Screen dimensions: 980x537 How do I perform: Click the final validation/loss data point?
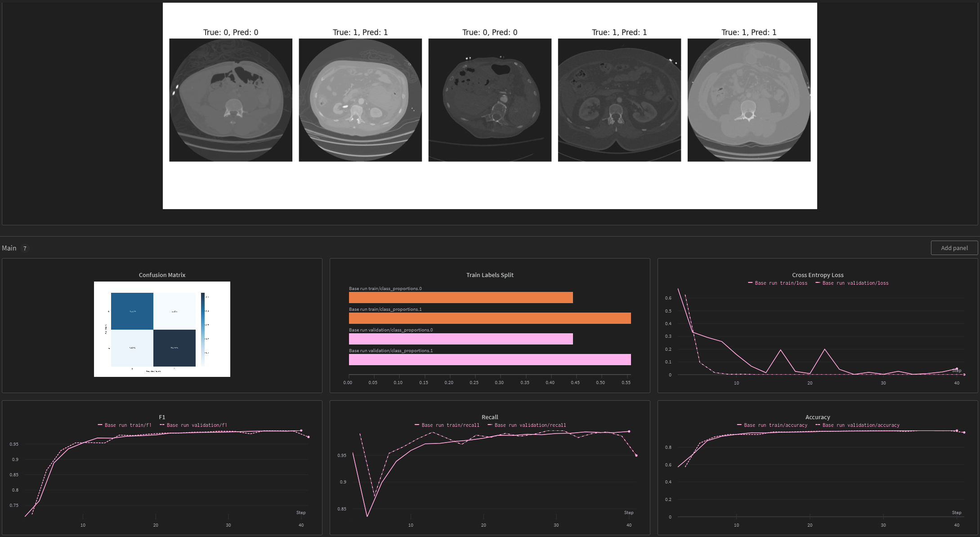964,375
